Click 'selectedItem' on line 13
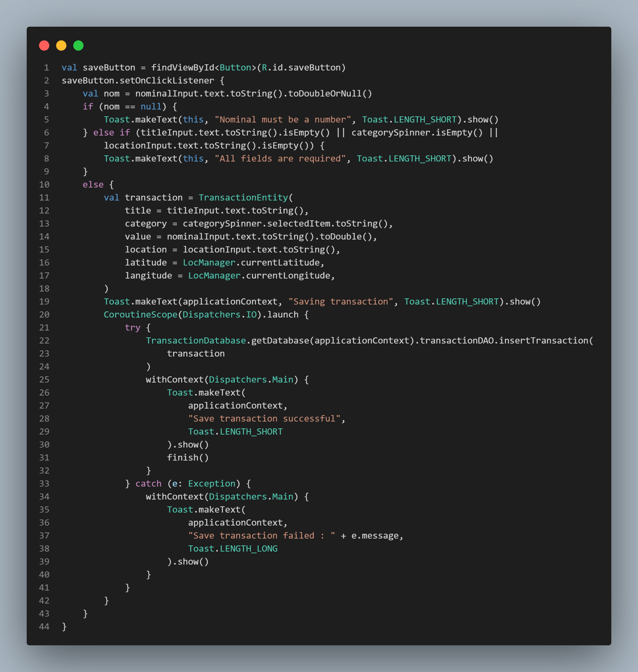The image size is (638, 672). pyautogui.click(x=298, y=224)
